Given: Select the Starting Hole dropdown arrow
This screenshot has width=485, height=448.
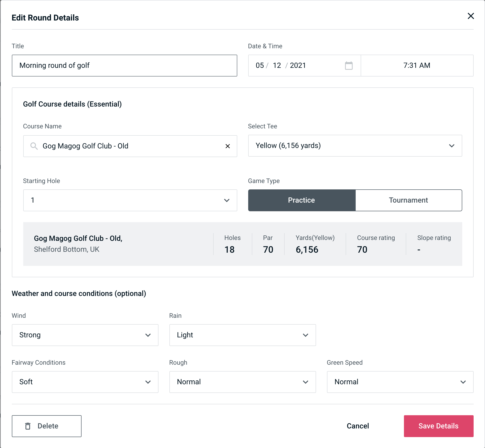Looking at the screenshot, I should pyautogui.click(x=226, y=200).
